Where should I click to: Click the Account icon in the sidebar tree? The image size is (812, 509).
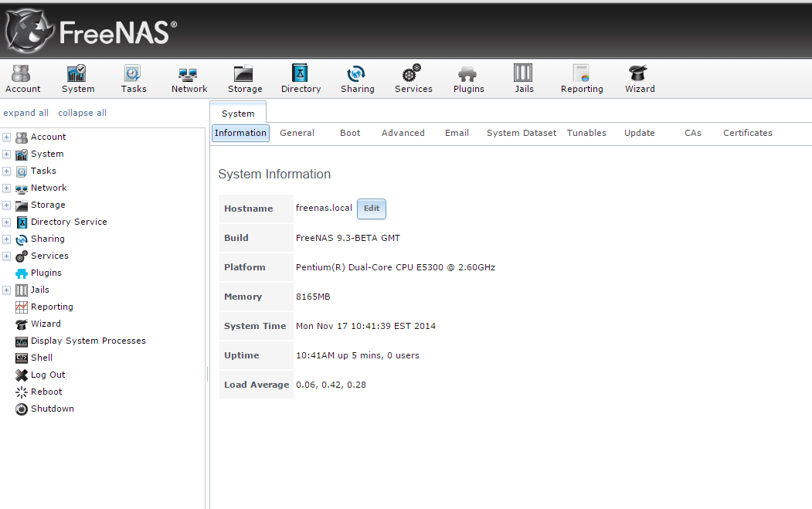coord(21,137)
